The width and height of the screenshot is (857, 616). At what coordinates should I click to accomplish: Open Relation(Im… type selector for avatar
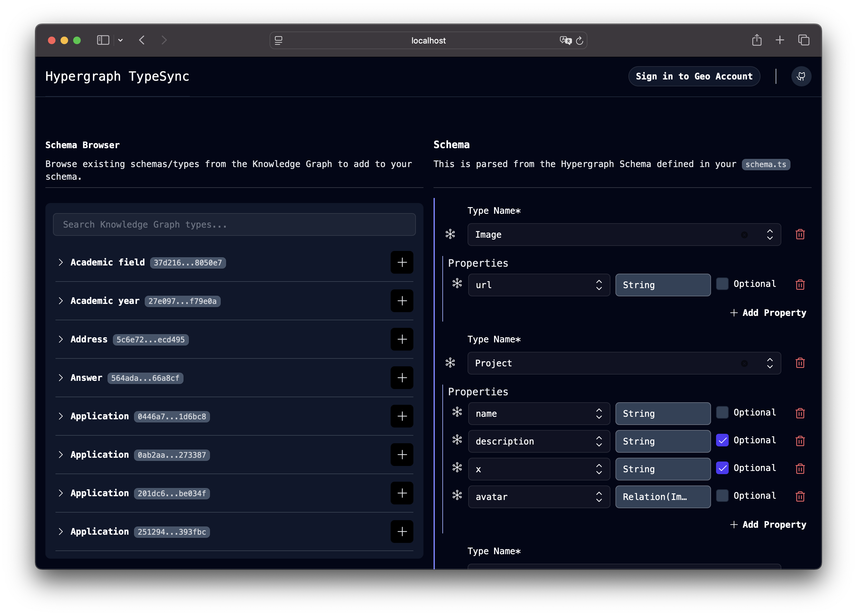[663, 497]
